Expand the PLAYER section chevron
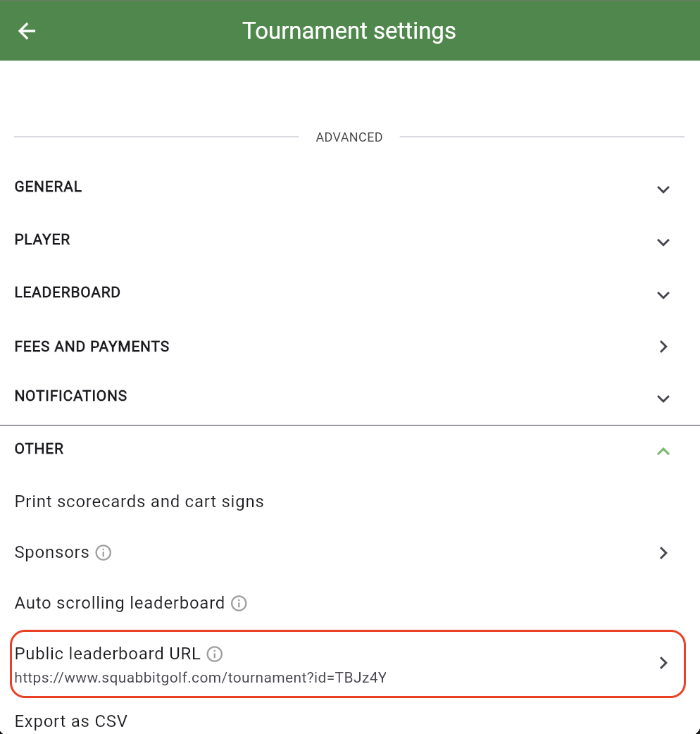Image resolution: width=700 pixels, height=734 pixels. [663, 242]
